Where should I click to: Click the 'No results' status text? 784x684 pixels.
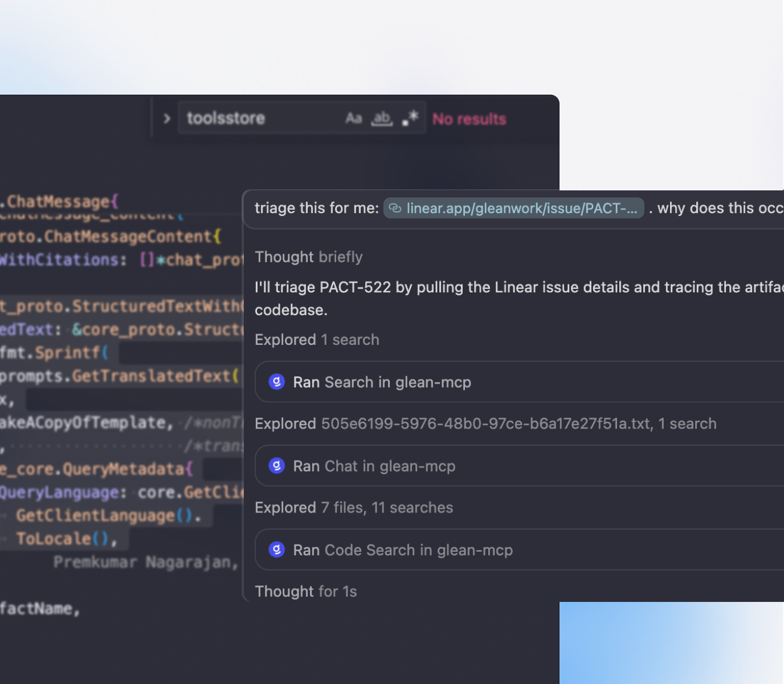tap(469, 119)
